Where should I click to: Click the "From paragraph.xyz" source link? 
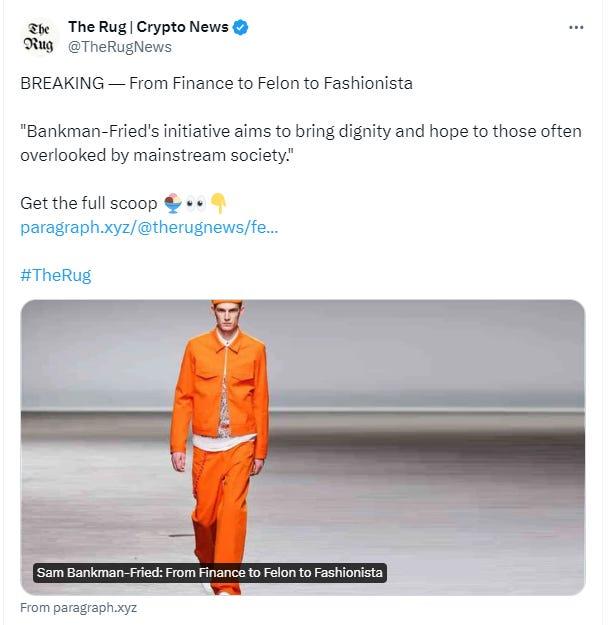pyautogui.click(x=79, y=607)
